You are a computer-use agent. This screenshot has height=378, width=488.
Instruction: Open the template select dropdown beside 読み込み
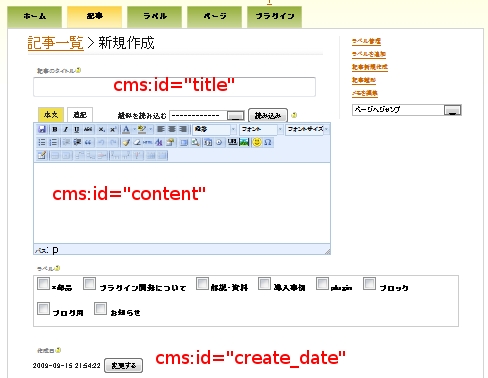pos(207,116)
